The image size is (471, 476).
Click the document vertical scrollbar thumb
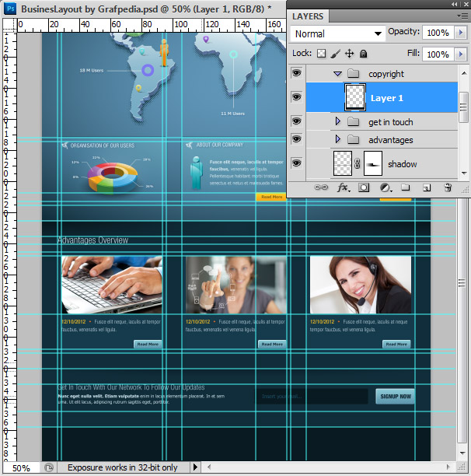click(x=462, y=283)
